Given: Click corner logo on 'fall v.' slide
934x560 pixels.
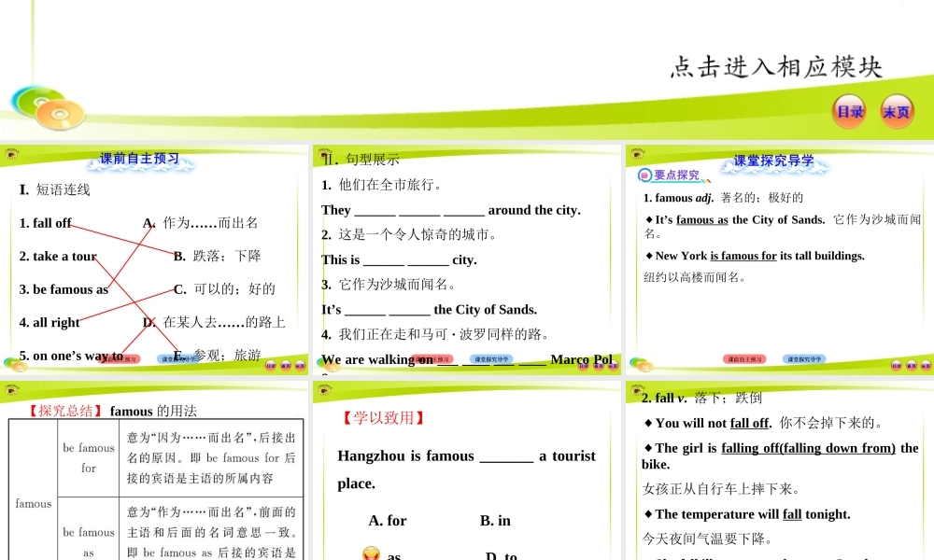Looking at the screenshot, I should click(637, 390).
